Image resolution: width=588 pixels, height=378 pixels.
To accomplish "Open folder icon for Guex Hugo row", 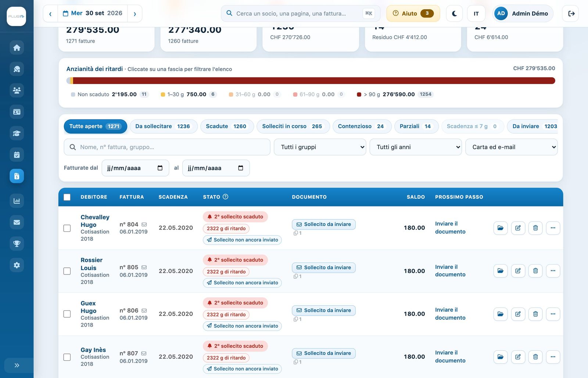I will click(500, 314).
